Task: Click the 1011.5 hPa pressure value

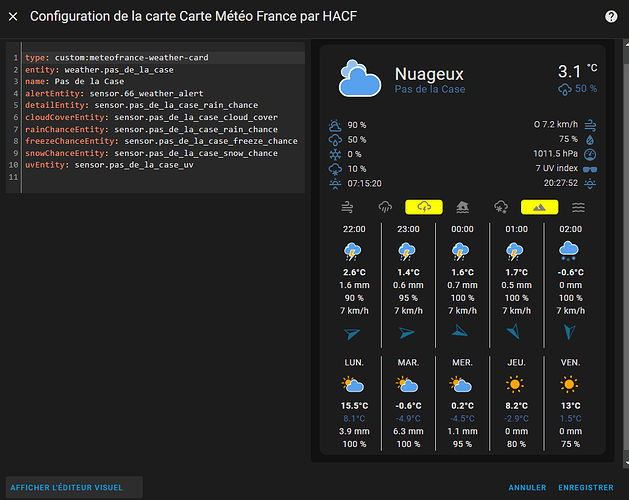Action: pos(555,154)
